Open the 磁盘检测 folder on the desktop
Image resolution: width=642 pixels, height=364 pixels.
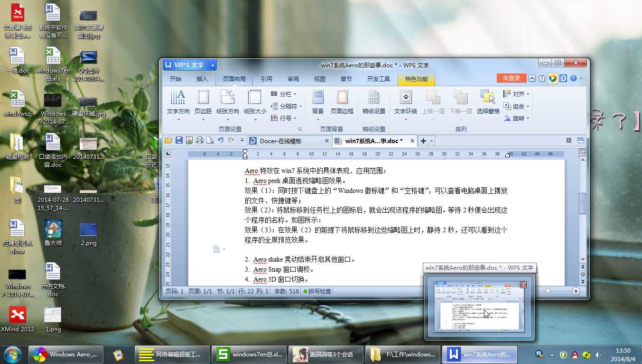(18, 146)
